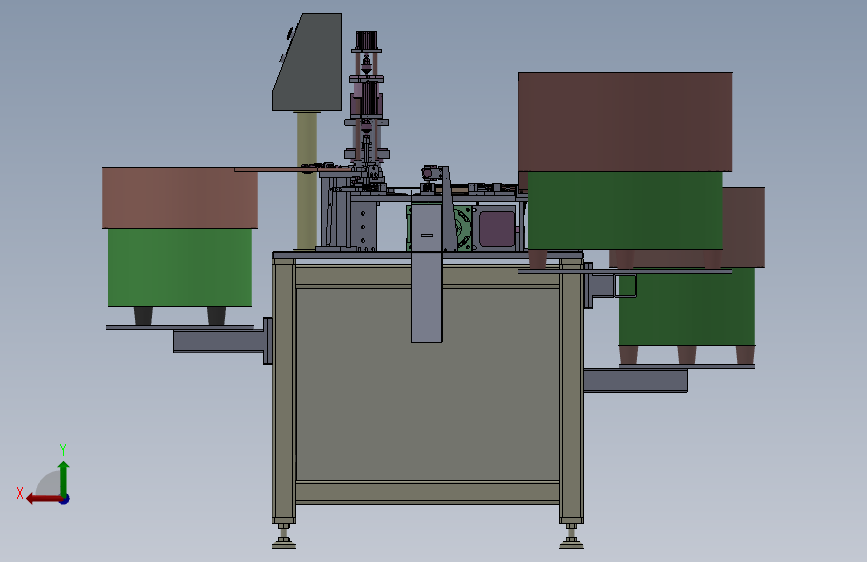Image resolution: width=867 pixels, height=562 pixels.
Task: Select the upper-right green feeder base
Action: (x=625, y=211)
